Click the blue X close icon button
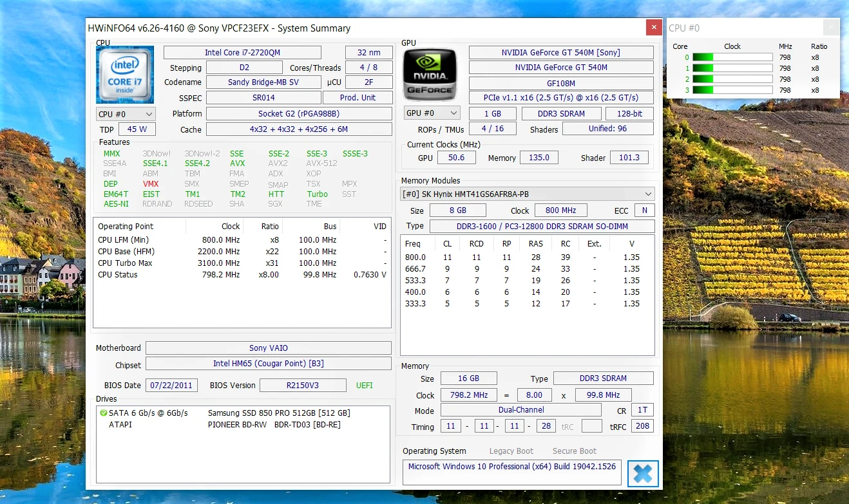This screenshot has width=849, height=504. 643,474
